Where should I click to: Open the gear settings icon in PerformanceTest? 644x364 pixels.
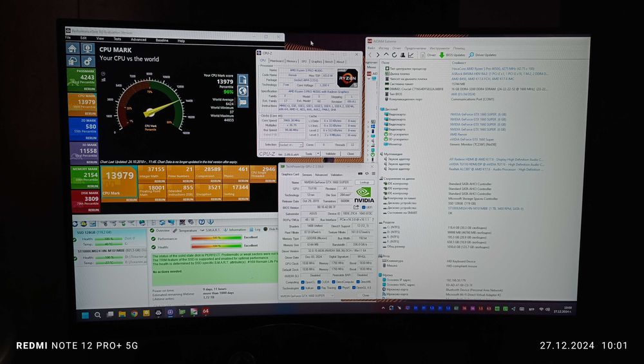88,61
